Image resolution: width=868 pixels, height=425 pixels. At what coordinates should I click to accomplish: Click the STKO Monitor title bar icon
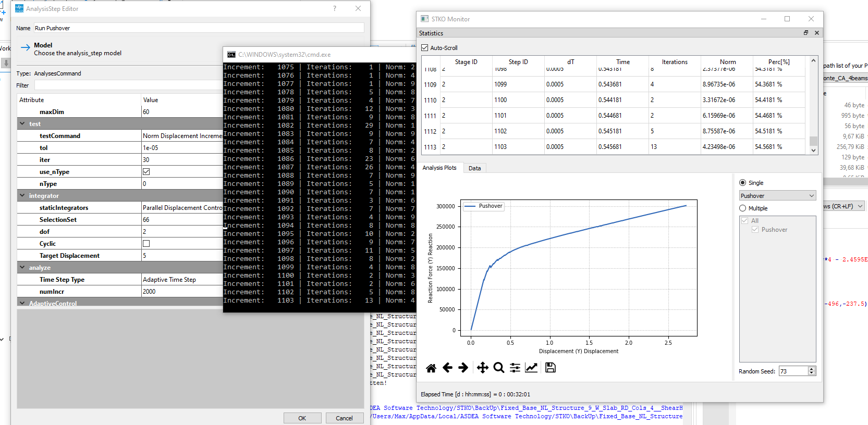pyautogui.click(x=425, y=19)
